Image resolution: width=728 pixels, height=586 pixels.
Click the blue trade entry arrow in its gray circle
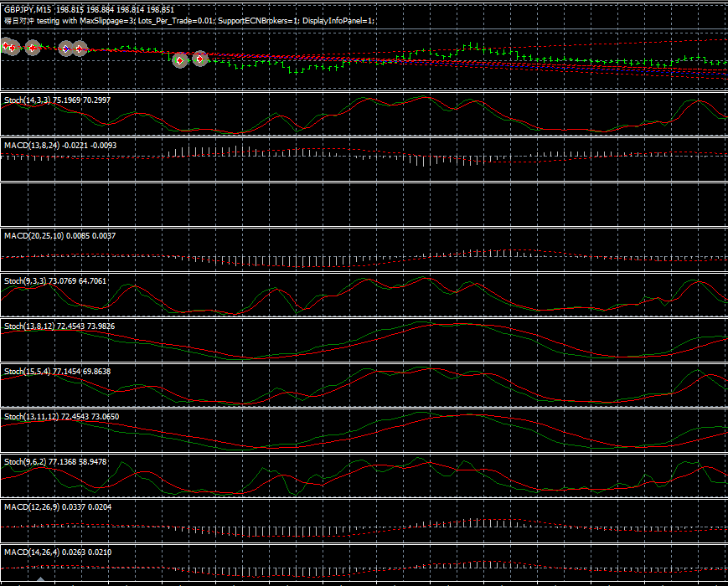65,49
